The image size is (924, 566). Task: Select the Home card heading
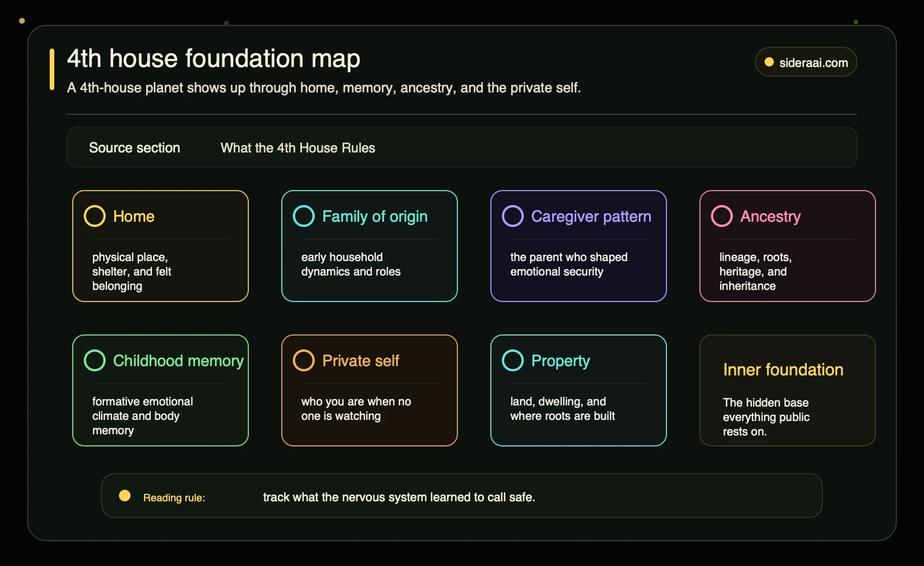(x=134, y=217)
